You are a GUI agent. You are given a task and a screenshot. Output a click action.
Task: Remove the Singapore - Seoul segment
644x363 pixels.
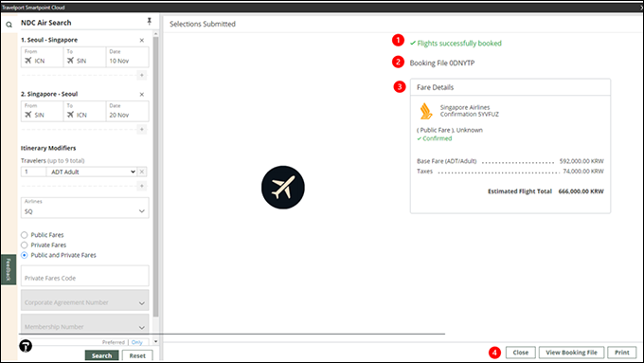(x=142, y=95)
